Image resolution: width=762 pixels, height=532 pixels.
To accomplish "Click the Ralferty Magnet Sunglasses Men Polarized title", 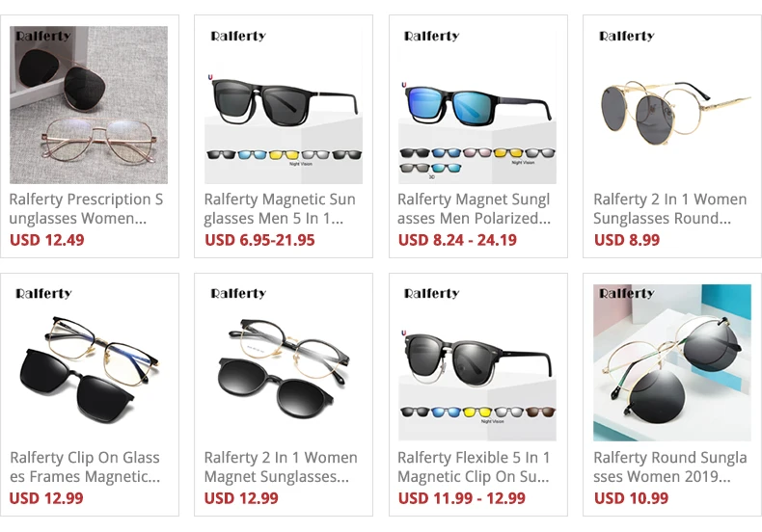I will click(x=475, y=209).
